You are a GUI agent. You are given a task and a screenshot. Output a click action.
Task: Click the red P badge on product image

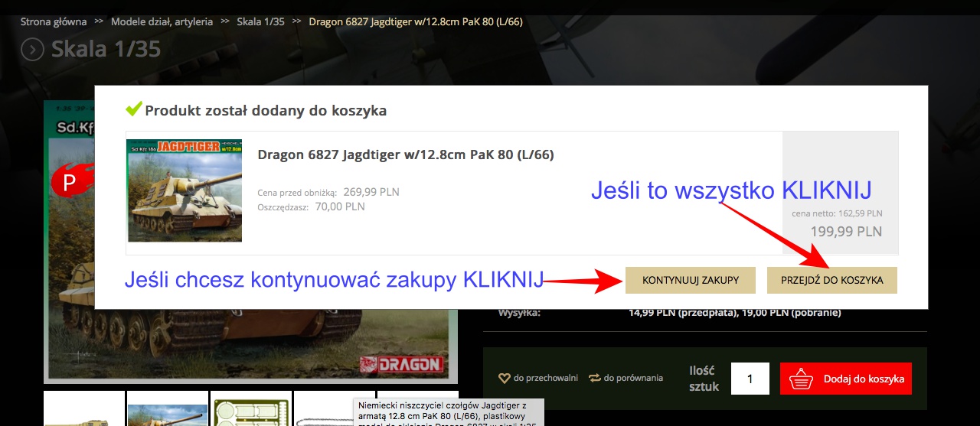(69, 183)
